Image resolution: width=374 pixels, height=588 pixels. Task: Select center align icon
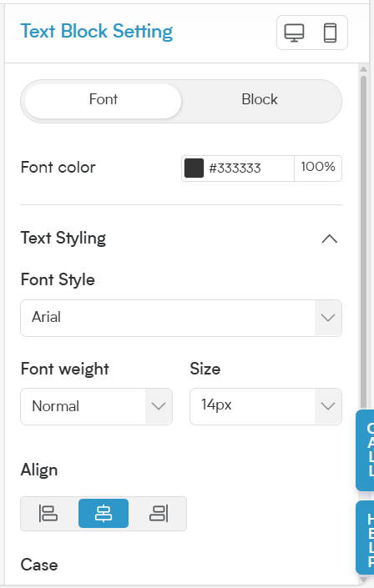(104, 514)
